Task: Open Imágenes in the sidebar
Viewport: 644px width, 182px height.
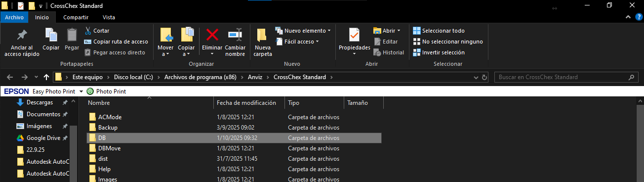Action: (x=39, y=126)
